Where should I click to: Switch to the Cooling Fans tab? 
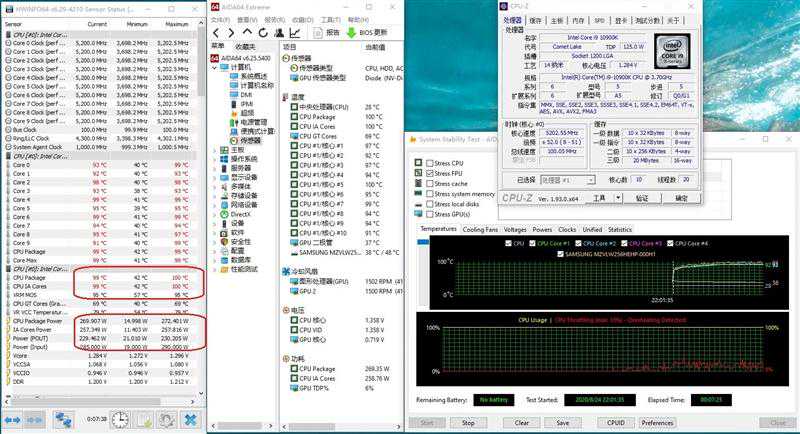(x=480, y=229)
